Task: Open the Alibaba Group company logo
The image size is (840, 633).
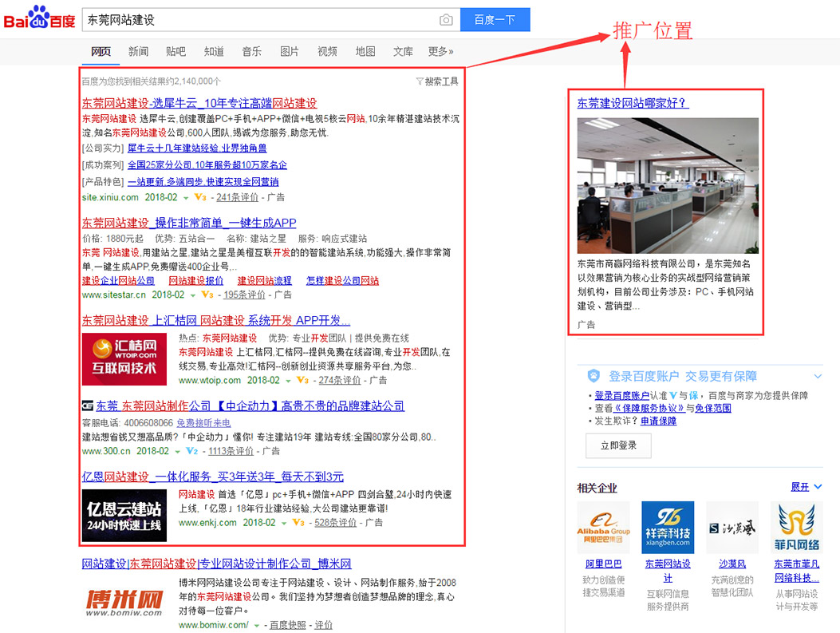Action: (603, 528)
